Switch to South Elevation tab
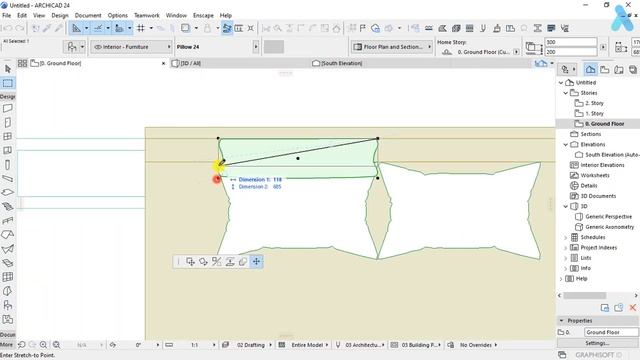This screenshot has width=640, height=360. [x=342, y=63]
